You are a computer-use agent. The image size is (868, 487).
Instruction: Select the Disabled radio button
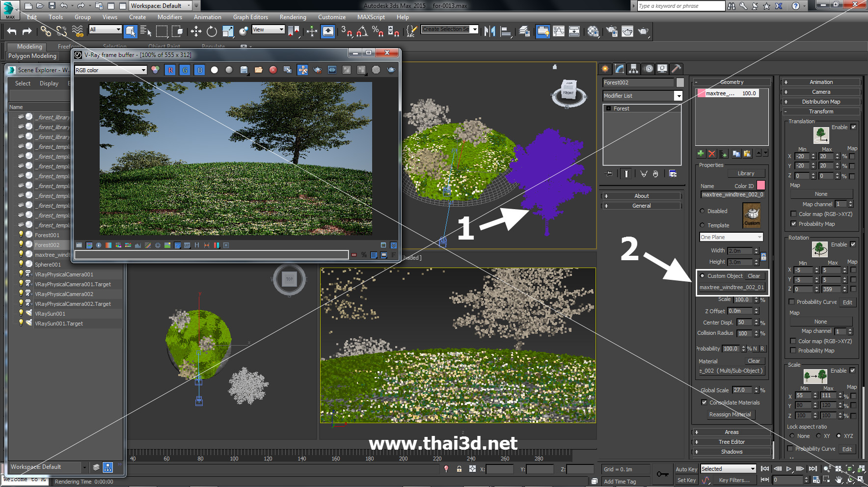(x=703, y=211)
